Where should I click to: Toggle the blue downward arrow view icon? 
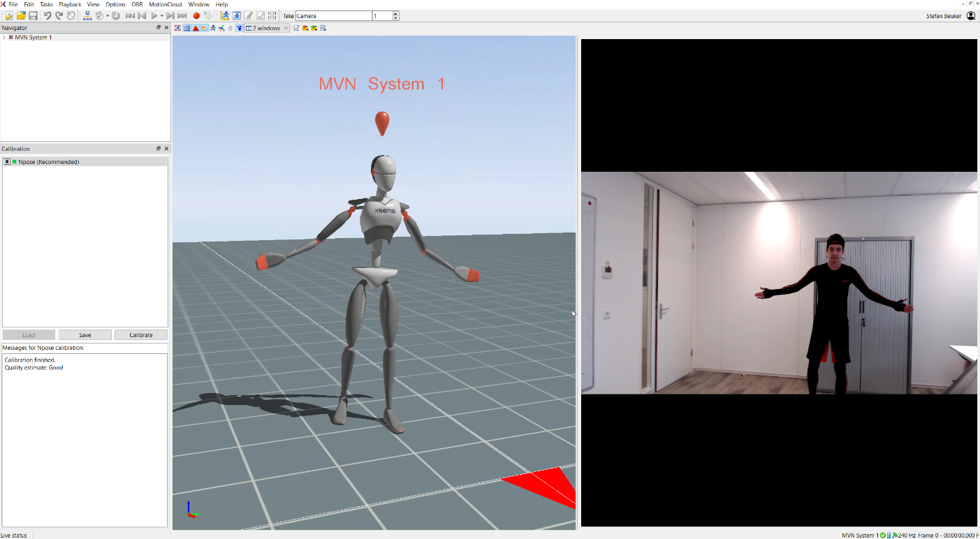pos(240,28)
